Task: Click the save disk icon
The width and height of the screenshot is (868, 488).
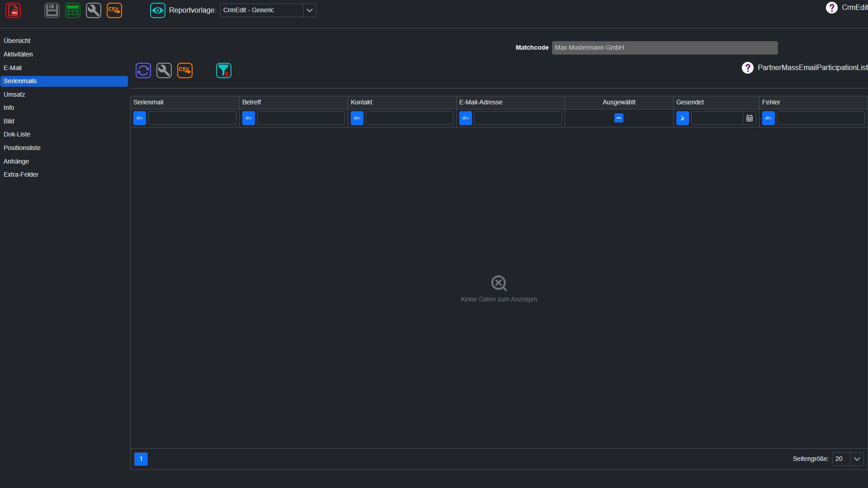Action: coord(52,10)
